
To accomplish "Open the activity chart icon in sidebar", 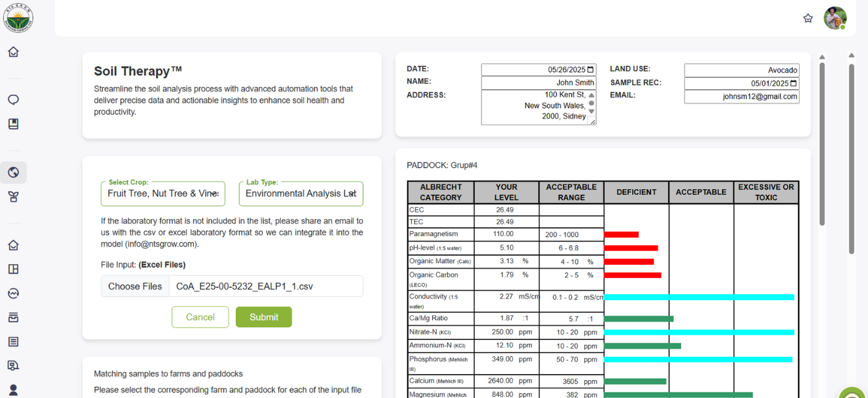I will pyautogui.click(x=14, y=293).
